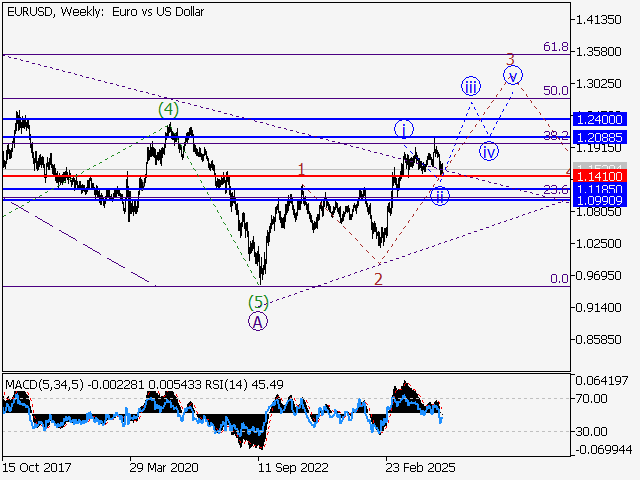This screenshot has width=640, height=480.
Task: Select the red 1.14100 price tag
Action: tap(600, 176)
